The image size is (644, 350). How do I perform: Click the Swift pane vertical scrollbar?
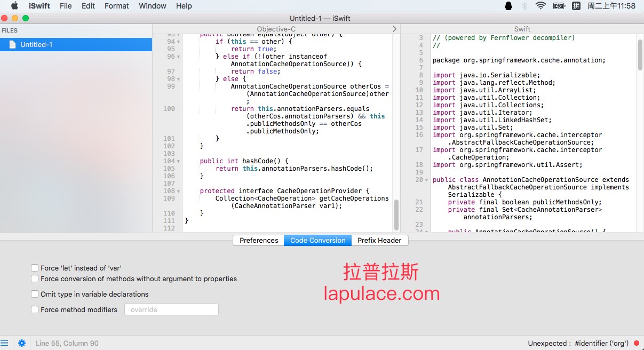tap(640, 55)
